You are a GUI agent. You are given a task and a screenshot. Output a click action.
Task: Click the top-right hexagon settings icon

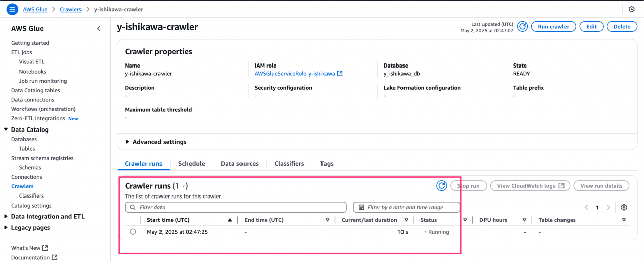click(x=632, y=9)
